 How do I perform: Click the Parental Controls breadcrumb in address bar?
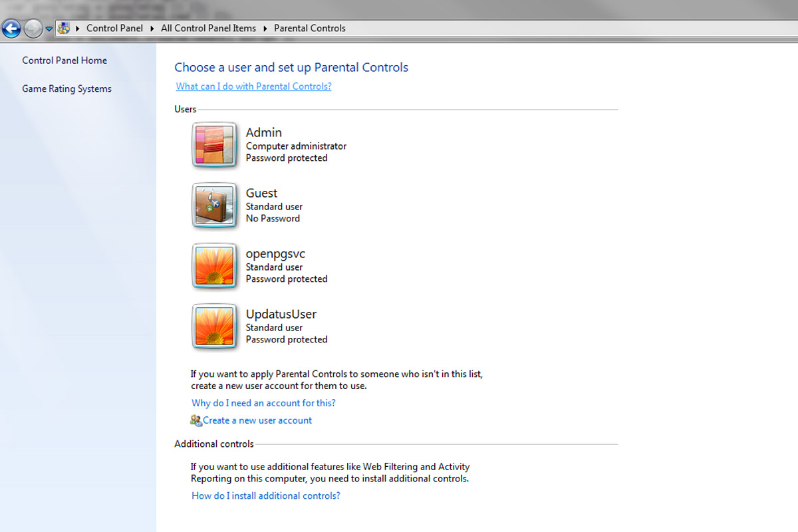pos(310,29)
